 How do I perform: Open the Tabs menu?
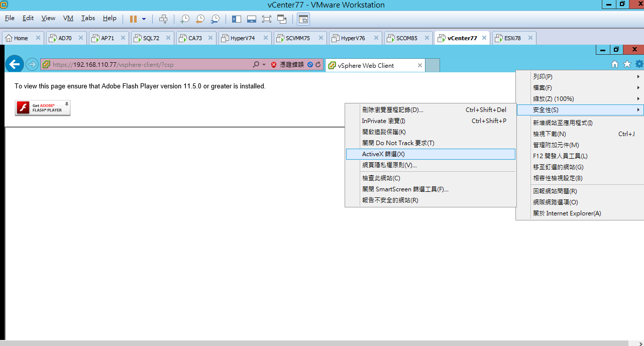tap(88, 18)
